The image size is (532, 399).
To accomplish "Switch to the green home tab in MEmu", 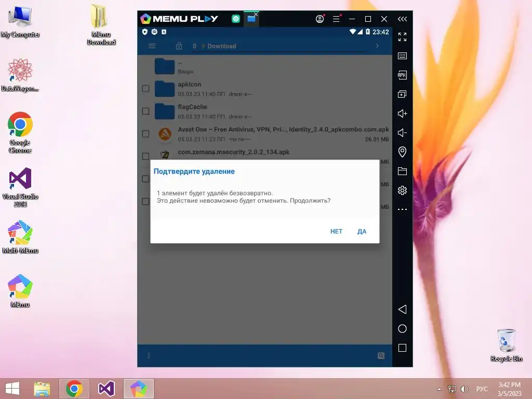I will pyautogui.click(x=236, y=19).
